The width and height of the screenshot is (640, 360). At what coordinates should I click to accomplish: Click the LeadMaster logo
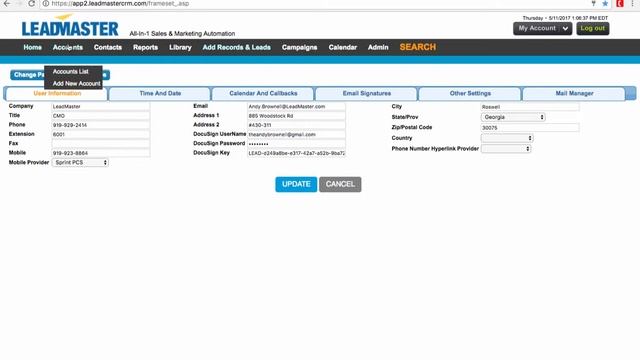pos(70,26)
